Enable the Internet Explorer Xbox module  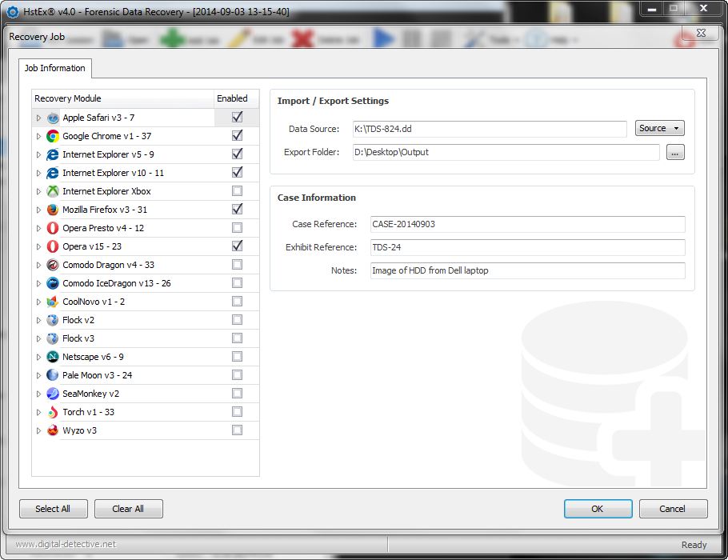[238, 191]
